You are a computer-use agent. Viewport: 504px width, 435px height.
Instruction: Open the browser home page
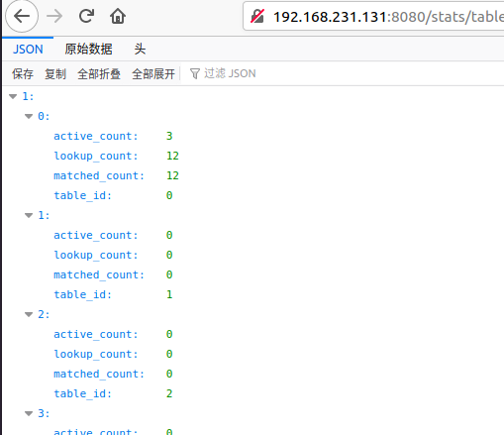118,16
